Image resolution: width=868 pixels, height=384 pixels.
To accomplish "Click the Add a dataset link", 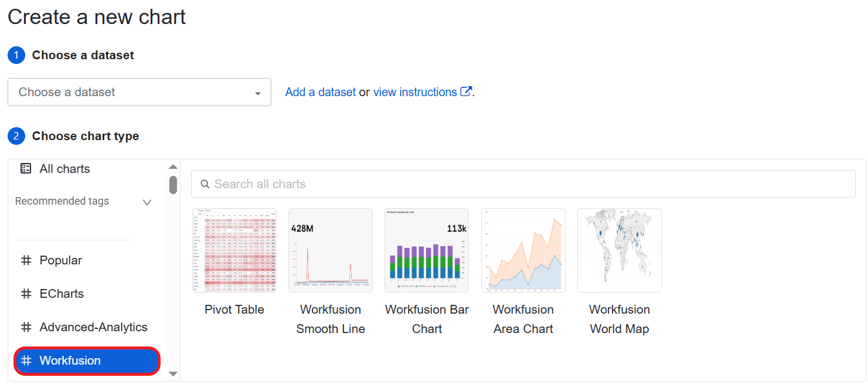I will coord(321,92).
